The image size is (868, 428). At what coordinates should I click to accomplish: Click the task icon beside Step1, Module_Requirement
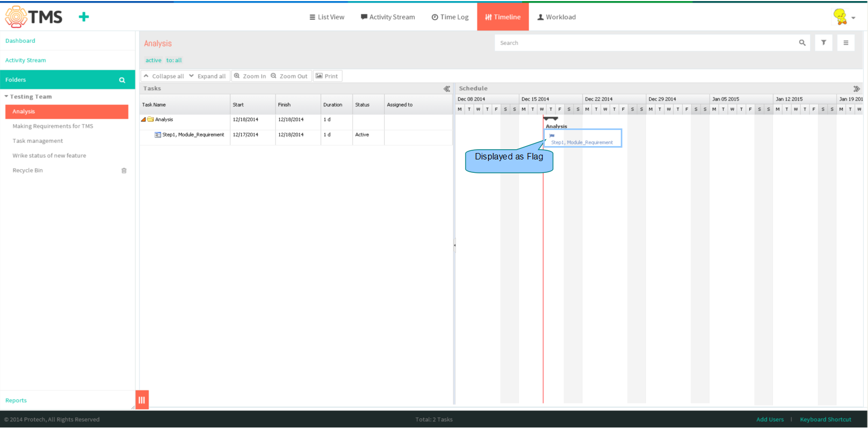click(x=158, y=135)
